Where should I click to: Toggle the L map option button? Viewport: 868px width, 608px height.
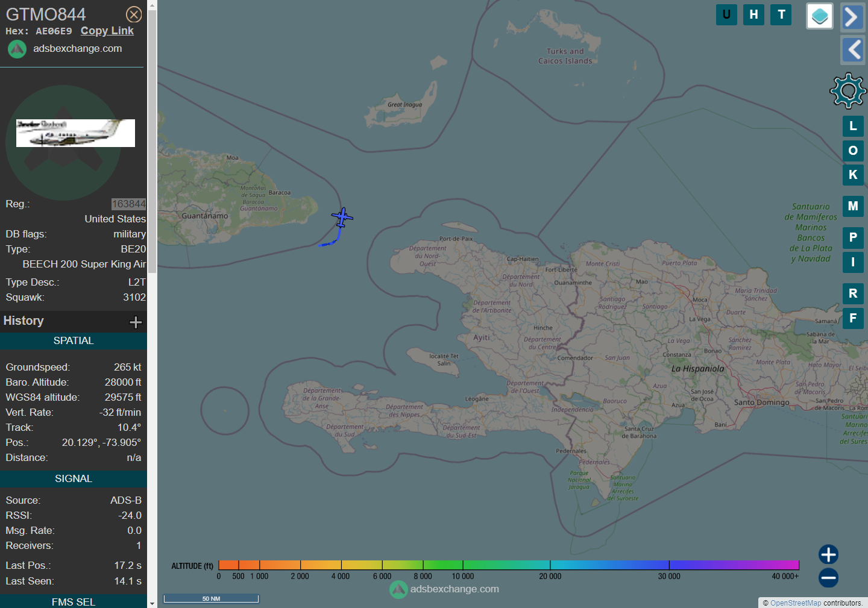pos(853,126)
